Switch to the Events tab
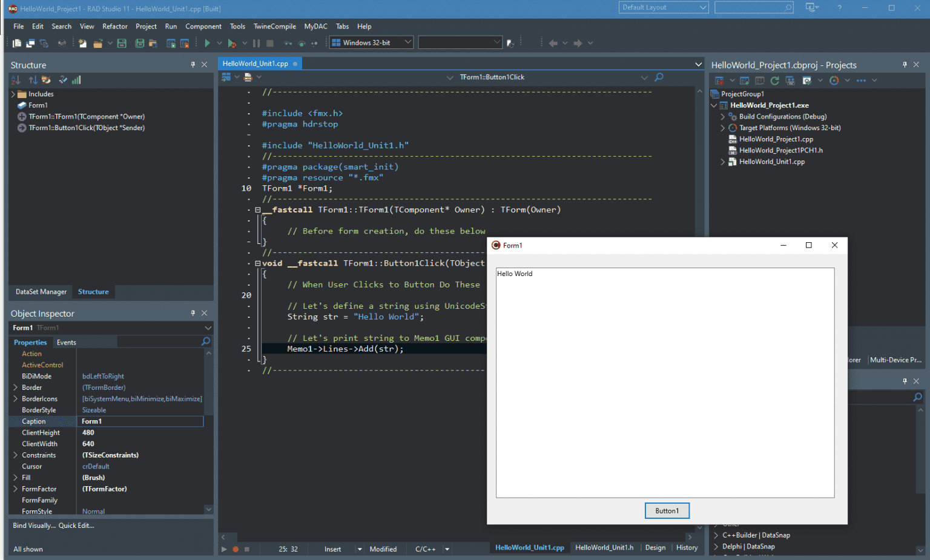This screenshot has width=930, height=560. [x=67, y=342]
